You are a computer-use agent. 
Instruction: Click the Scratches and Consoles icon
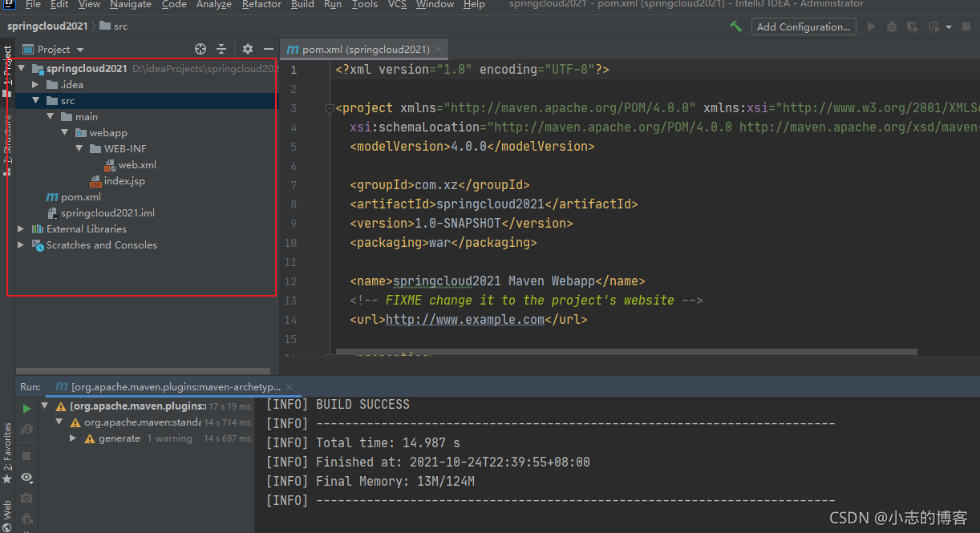(x=38, y=245)
